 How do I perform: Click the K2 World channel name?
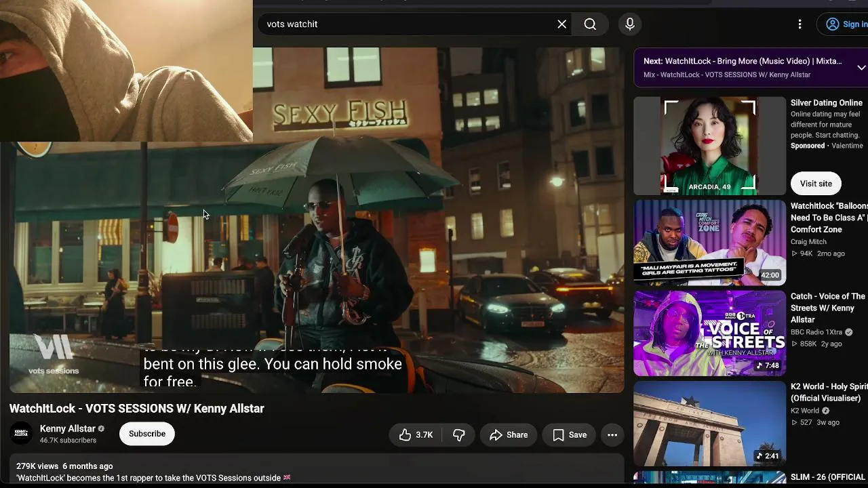pos(805,411)
